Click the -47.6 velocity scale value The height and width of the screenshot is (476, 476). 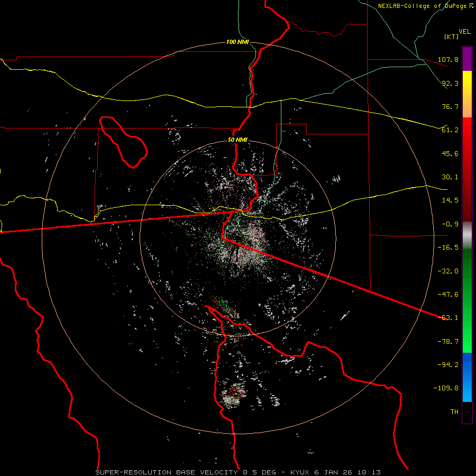(448, 295)
